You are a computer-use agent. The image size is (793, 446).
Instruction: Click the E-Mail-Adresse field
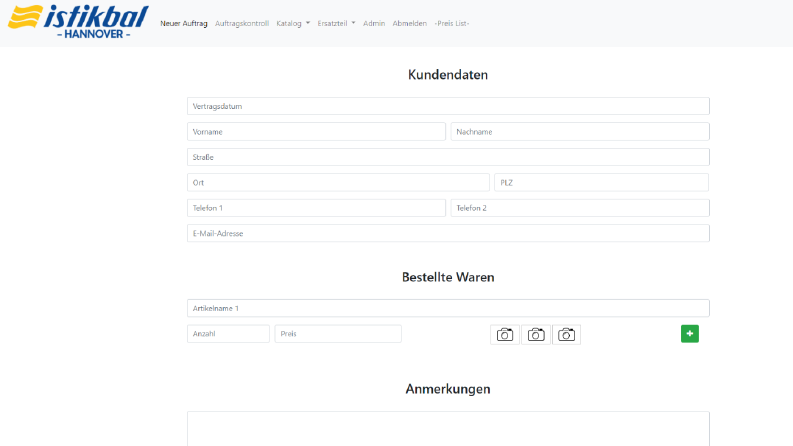click(448, 233)
